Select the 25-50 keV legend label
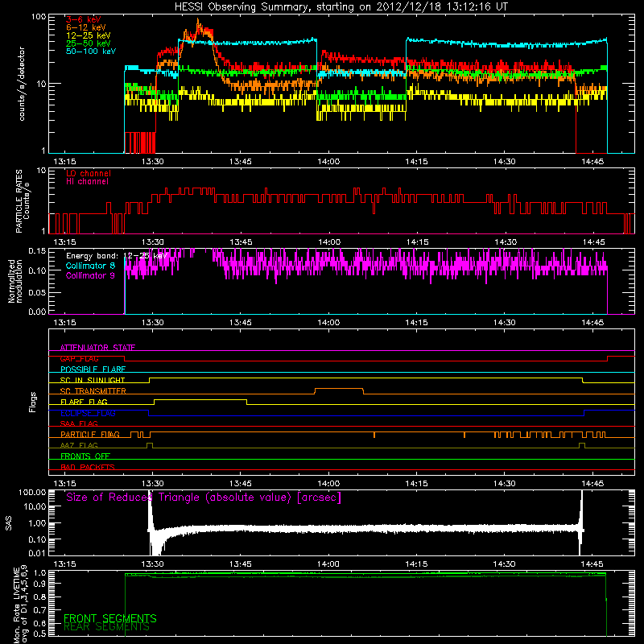The height and width of the screenshot is (644, 644). coord(88,43)
